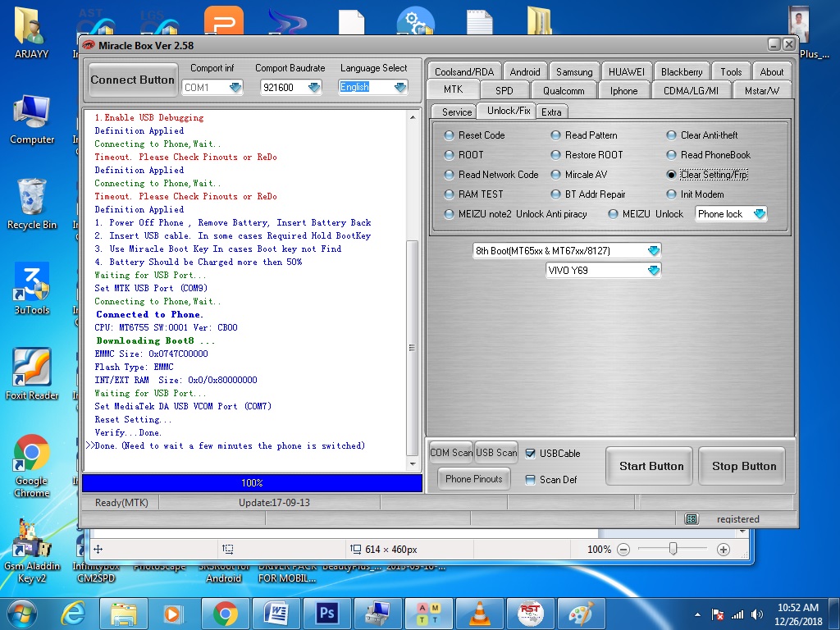The height and width of the screenshot is (630, 840).
Task: Select the Read Network Code option
Action: [449, 175]
